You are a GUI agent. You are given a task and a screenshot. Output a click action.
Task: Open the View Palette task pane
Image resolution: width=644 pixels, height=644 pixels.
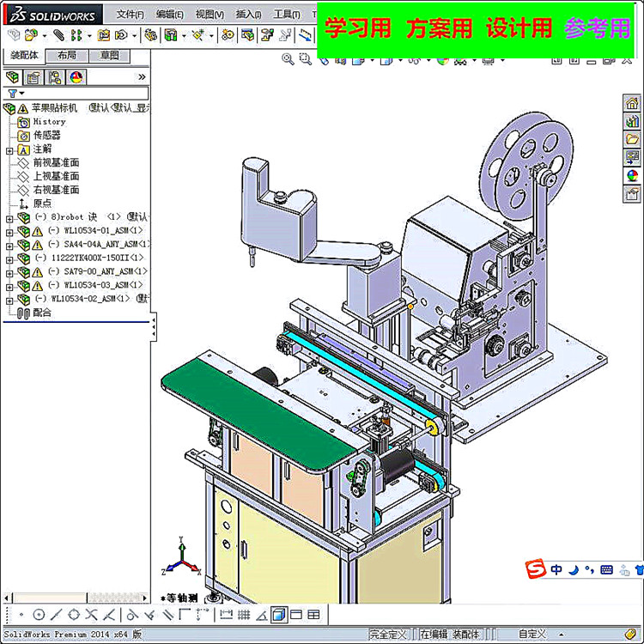tap(632, 157)
